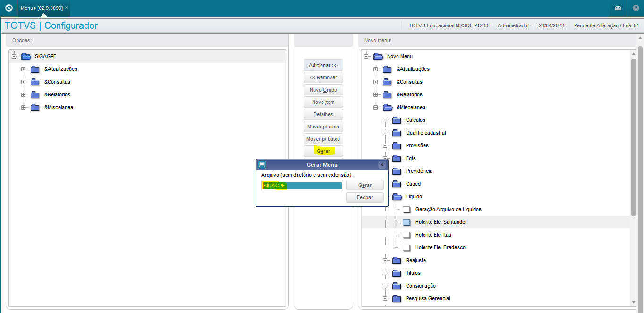Click the Novo Menu root folder icon

(x=378, y=56)
